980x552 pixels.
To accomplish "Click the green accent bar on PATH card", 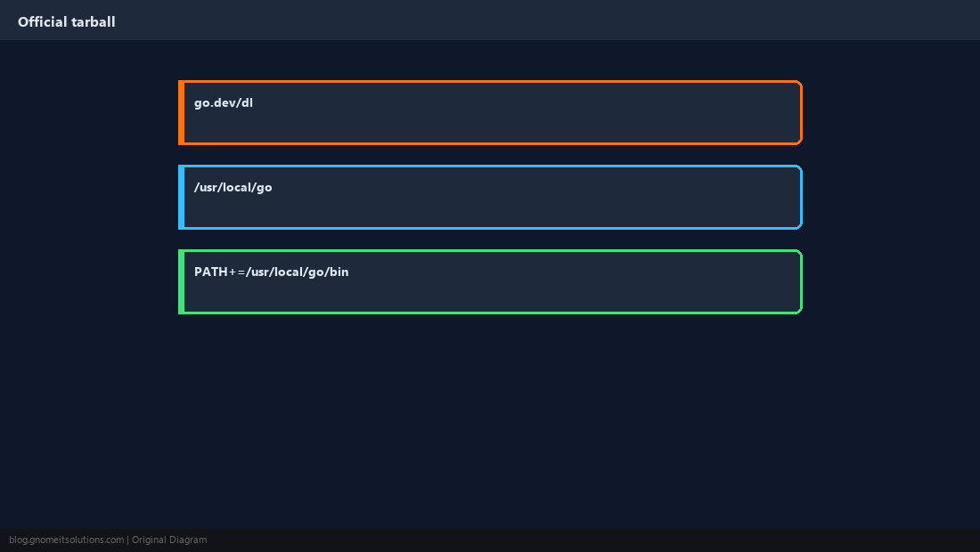I will pos(181,281).
